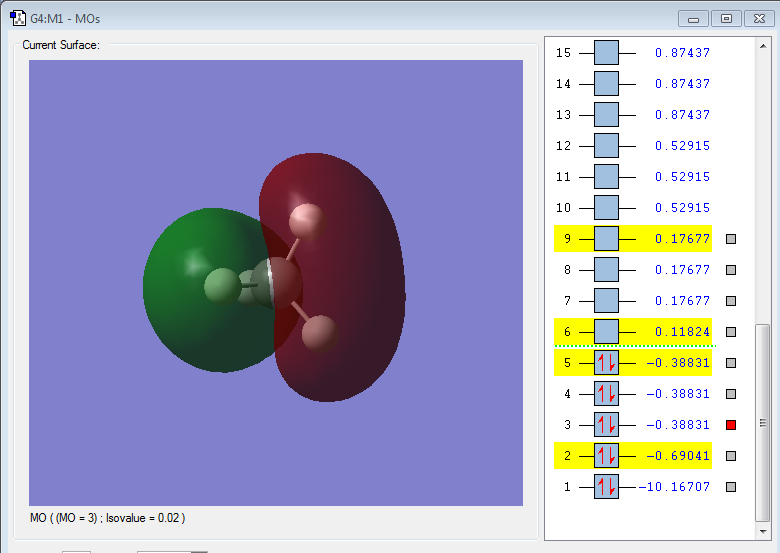Click energy value -0.69041 of orbital 2

678,456
